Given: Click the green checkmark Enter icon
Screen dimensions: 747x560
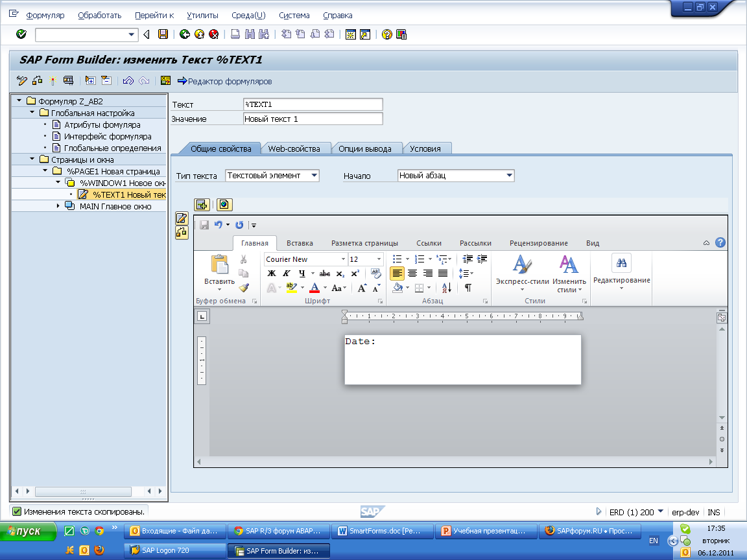Looking at the screenshot, I should click(x=21, y=34).
